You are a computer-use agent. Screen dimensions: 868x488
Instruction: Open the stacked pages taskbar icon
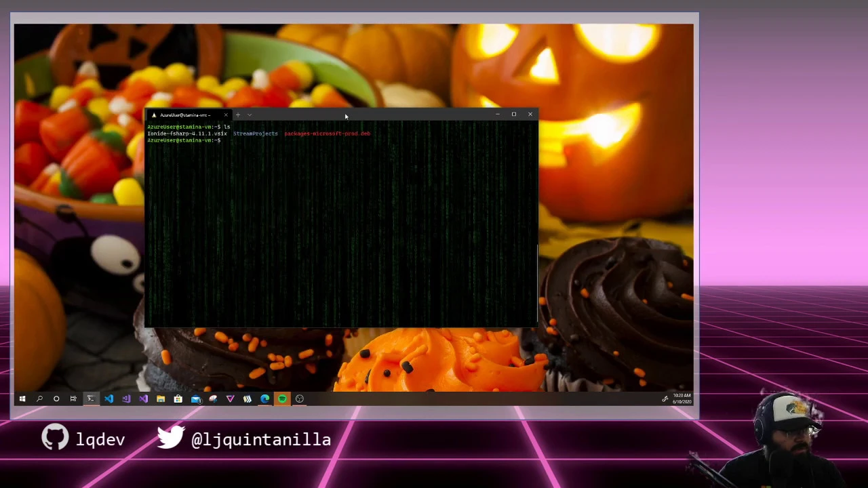point(248,399)
